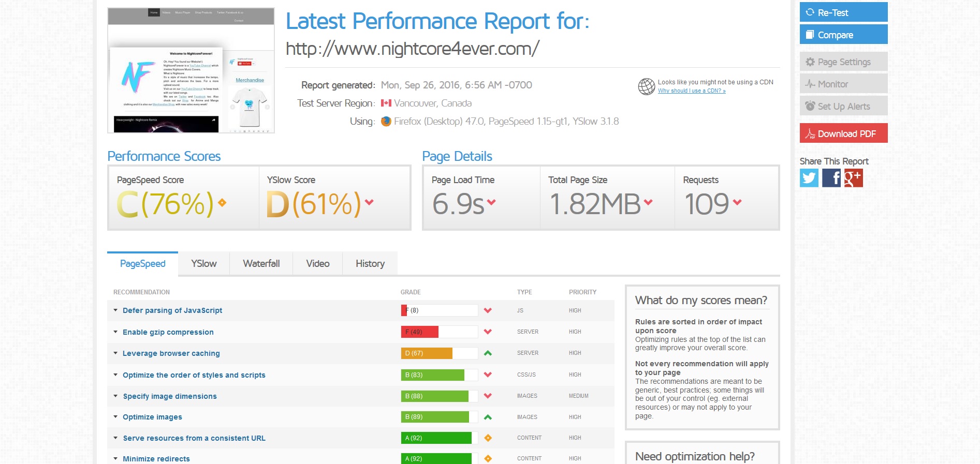This screenshot has width=980, height=464.
Task: Click the red arrow next to YSlow Score
Action: pyautogui.click(x=369, y=202)
